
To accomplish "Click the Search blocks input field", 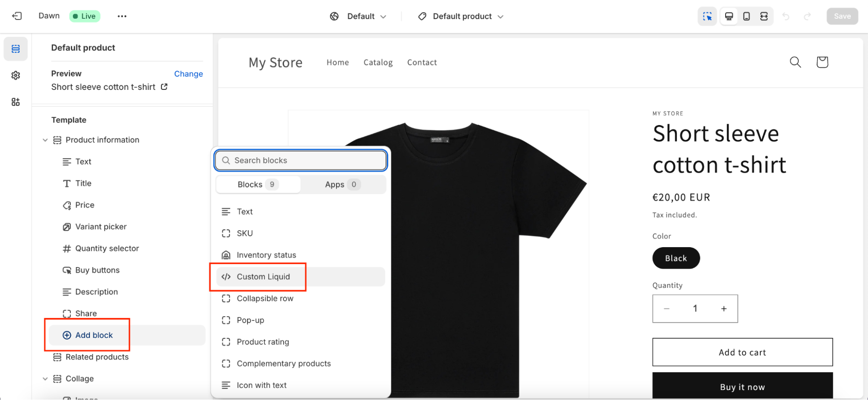I will click(300, 160).
